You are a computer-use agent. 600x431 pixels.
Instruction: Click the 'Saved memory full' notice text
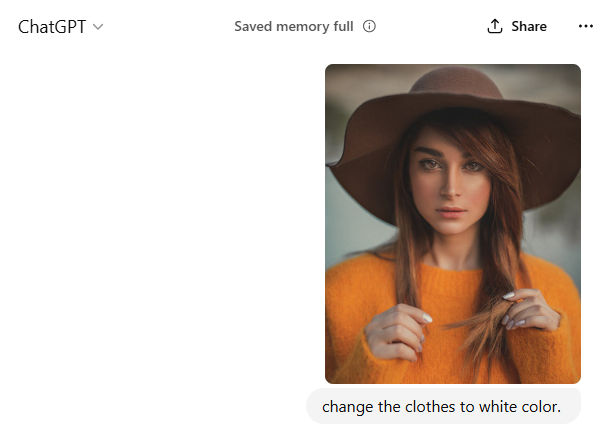pyautogui.click(x=294, y=27)
